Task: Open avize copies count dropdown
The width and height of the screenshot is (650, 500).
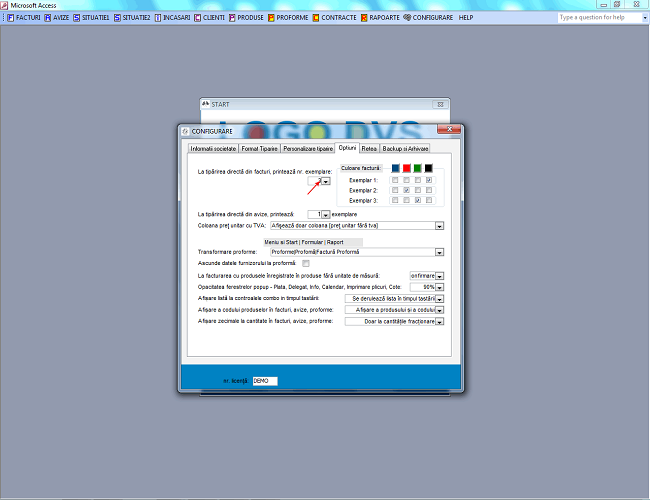Action: 326,214
